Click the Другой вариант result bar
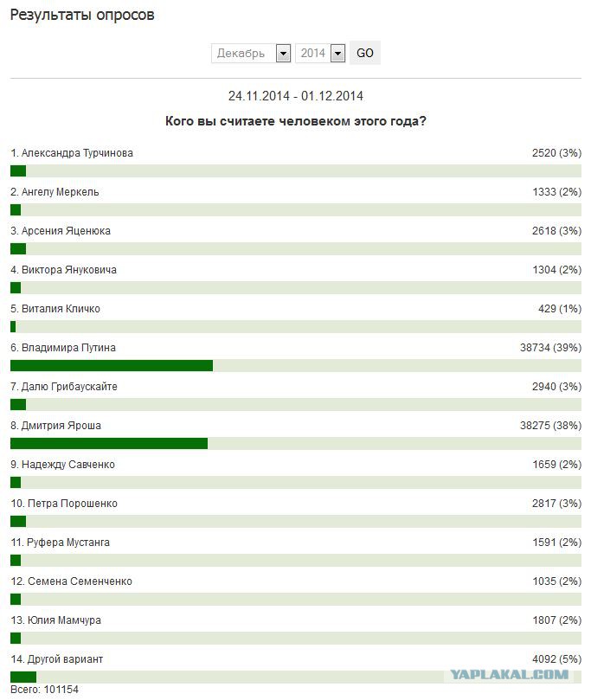Screen dimensions: 591x700 [x=296, y=677]
